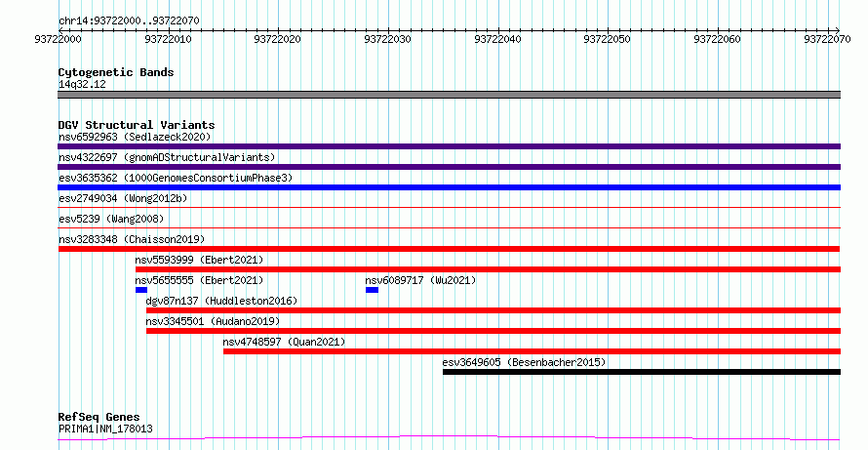Click the DGV Structural Variants track title
868x450 pixels.
[x=137, y=125]
